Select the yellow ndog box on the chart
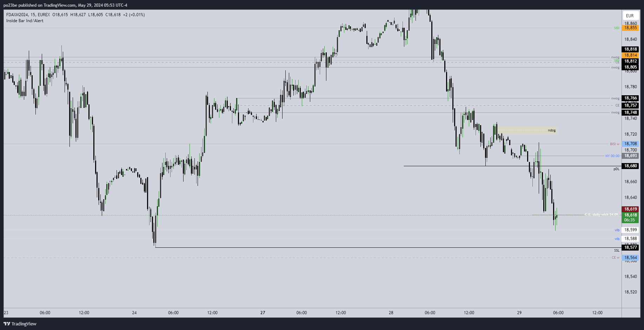 pos(526,130)
